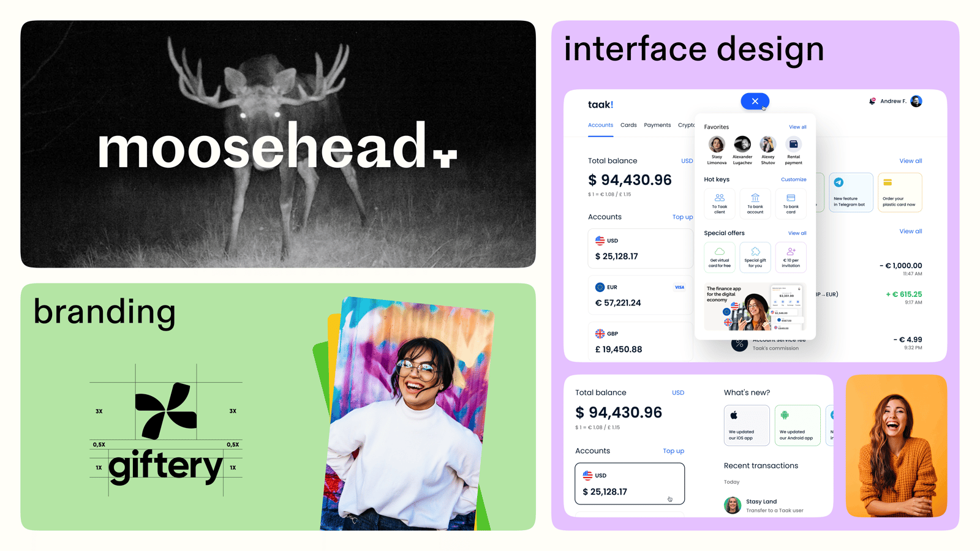Open the Cards tab

(628, 125)
